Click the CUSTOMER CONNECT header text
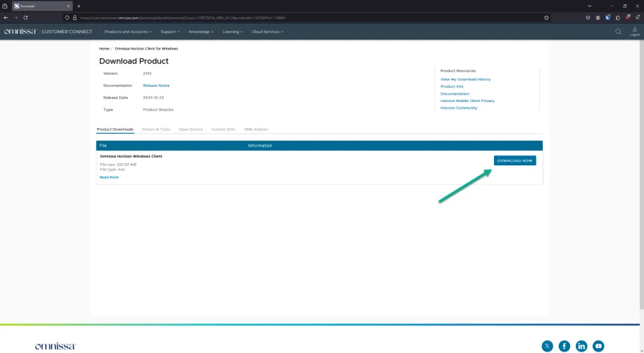 [67, 32]
